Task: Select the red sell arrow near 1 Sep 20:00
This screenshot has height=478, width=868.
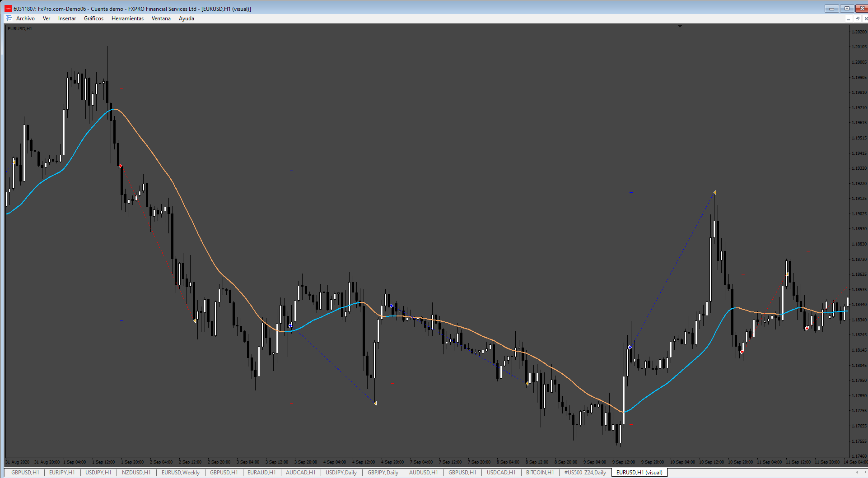Action: 120,166
